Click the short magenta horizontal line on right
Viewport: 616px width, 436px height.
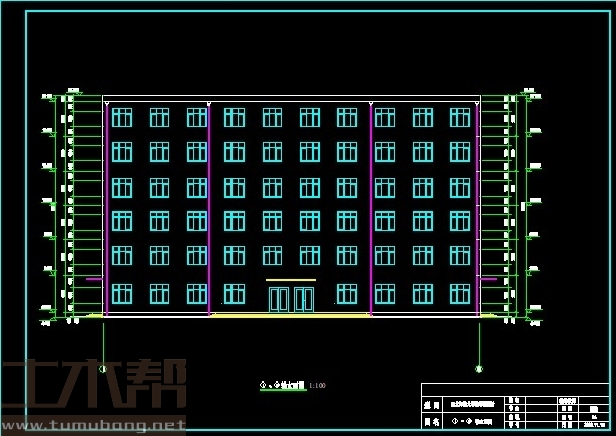(x=488, y=279)
